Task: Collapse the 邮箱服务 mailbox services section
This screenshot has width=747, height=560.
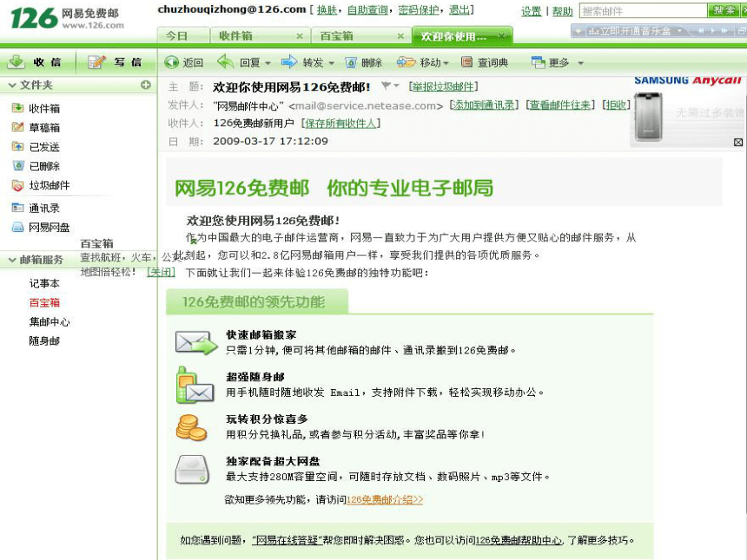Action: (13, 260)
